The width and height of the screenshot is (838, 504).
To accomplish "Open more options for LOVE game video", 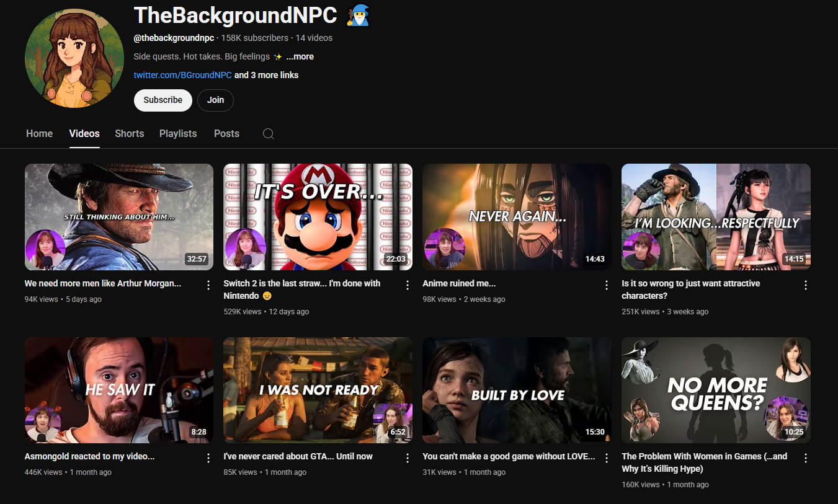I will click(607, 458).
